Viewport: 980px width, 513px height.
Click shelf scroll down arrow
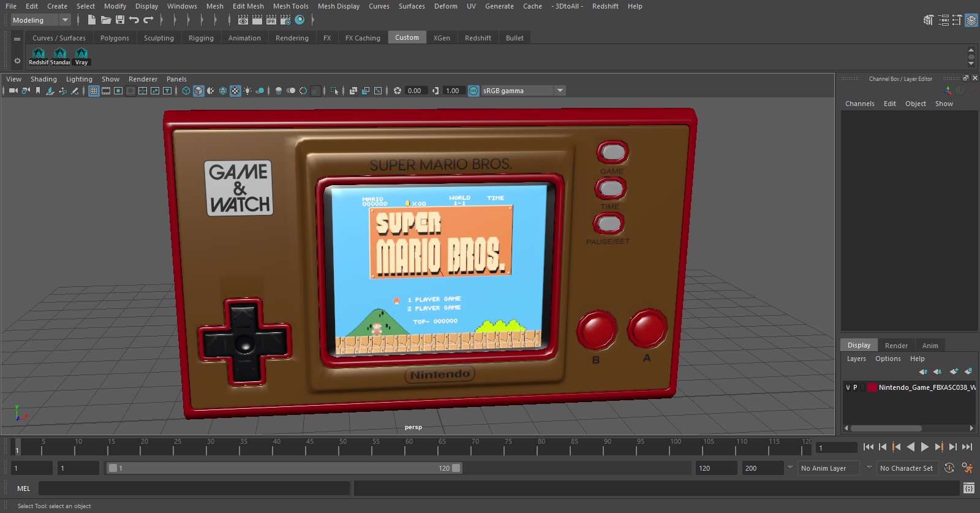[971, 64]
